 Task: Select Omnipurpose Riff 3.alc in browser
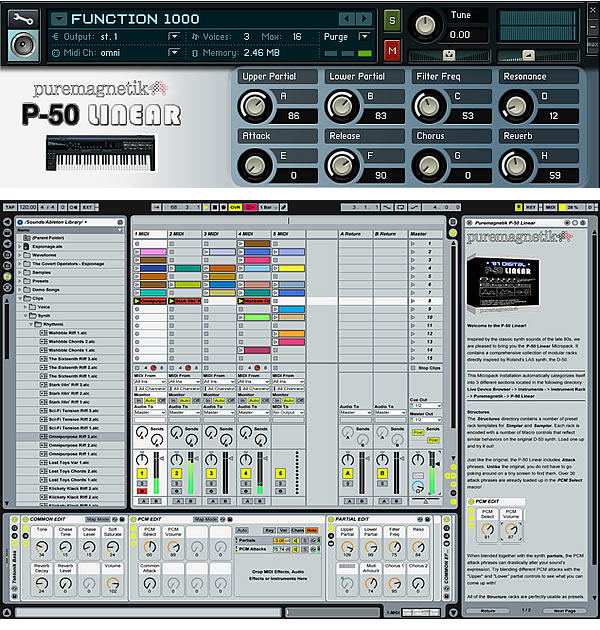(70, 436)
